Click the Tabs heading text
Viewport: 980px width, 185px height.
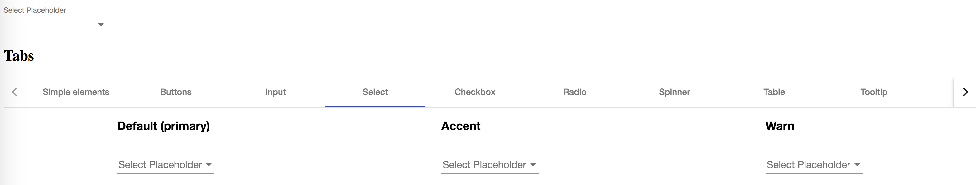pyautogui.click(x=19, y=56)
